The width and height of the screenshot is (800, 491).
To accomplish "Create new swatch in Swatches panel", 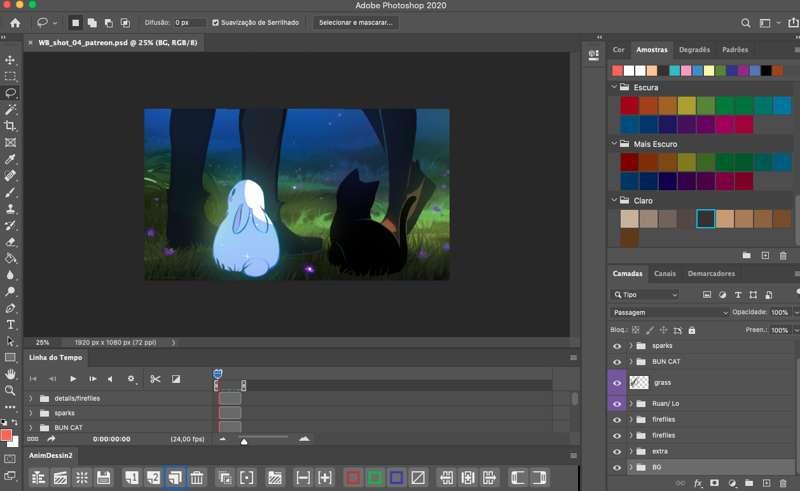I will coord(765,256).
